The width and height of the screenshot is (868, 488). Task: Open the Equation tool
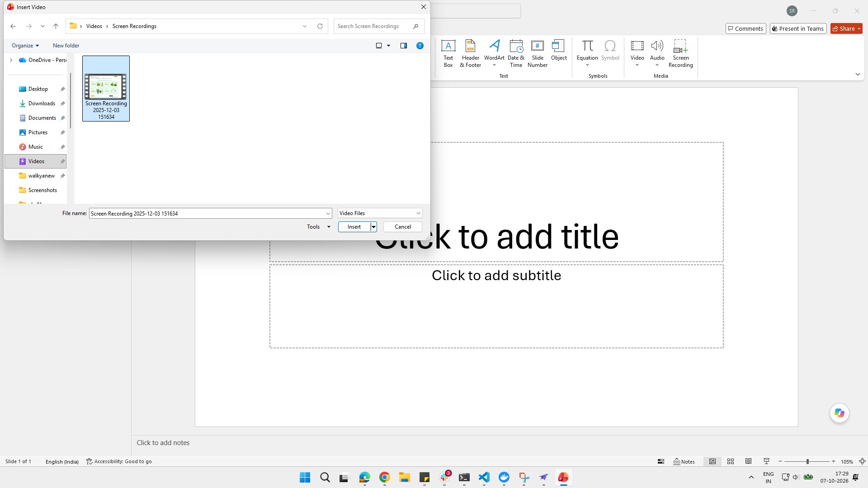pyautogui.click(x=587, y=53)
